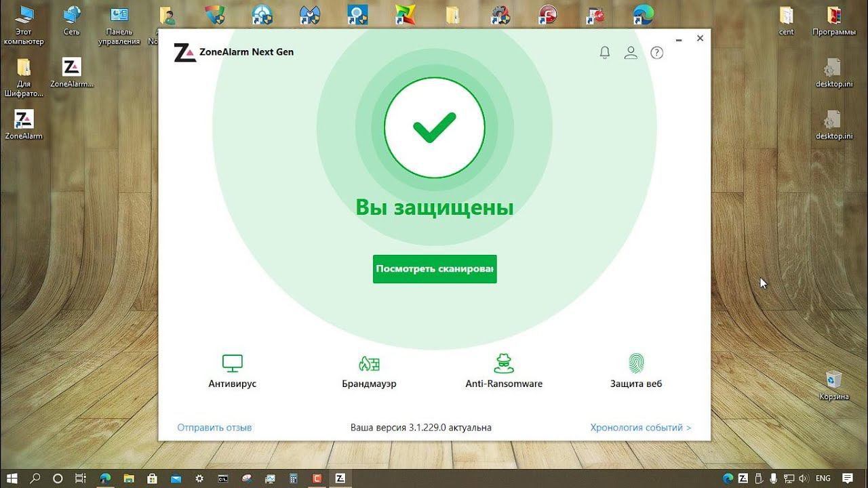The image size is (868, 488).
Task: Open the Хронология событий link
Action: [641, 428]
